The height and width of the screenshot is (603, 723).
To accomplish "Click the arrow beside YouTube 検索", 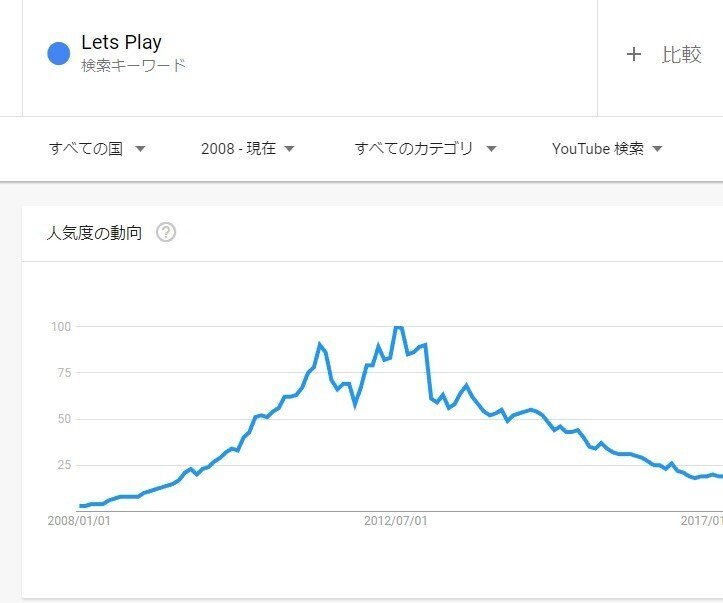I will (x=657, y=149).
